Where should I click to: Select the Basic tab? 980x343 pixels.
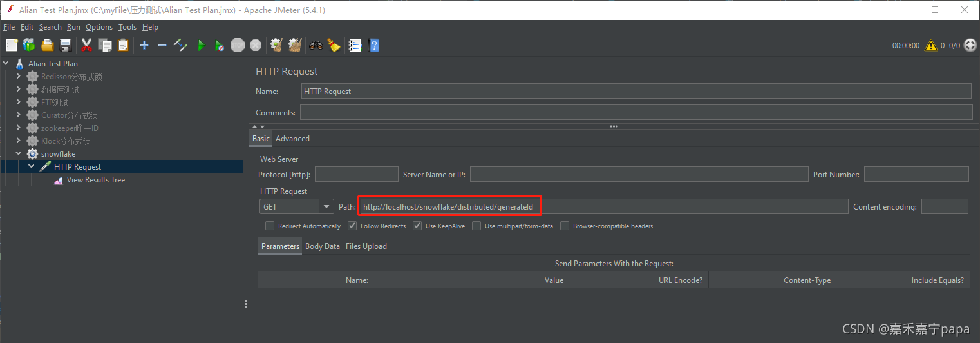click(x=261, y=139)
